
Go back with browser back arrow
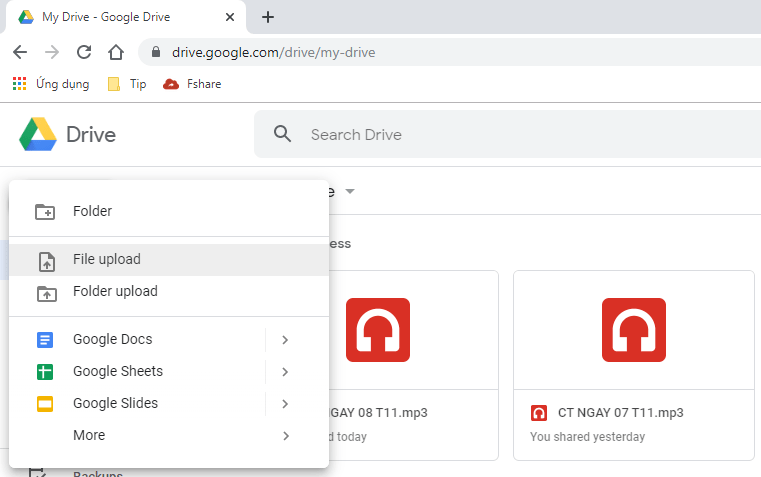click(20, 52)
